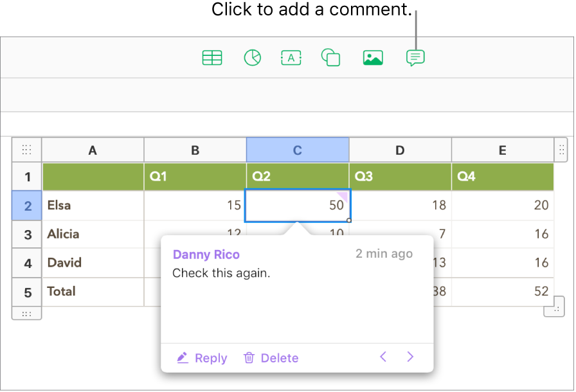This screenshot has width=576, height=392.
Task: Click the pencil Reply icon
Action: [183, 357]
